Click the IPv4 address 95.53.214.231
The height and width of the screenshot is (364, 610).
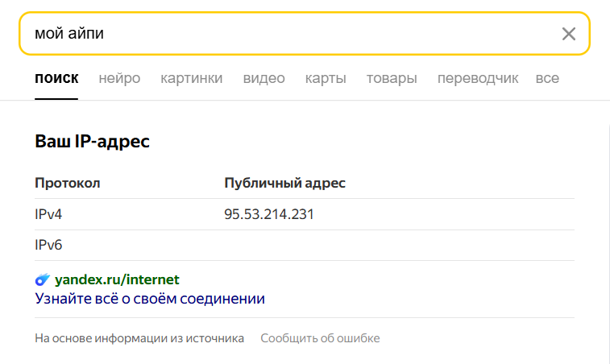coord(268,214)
